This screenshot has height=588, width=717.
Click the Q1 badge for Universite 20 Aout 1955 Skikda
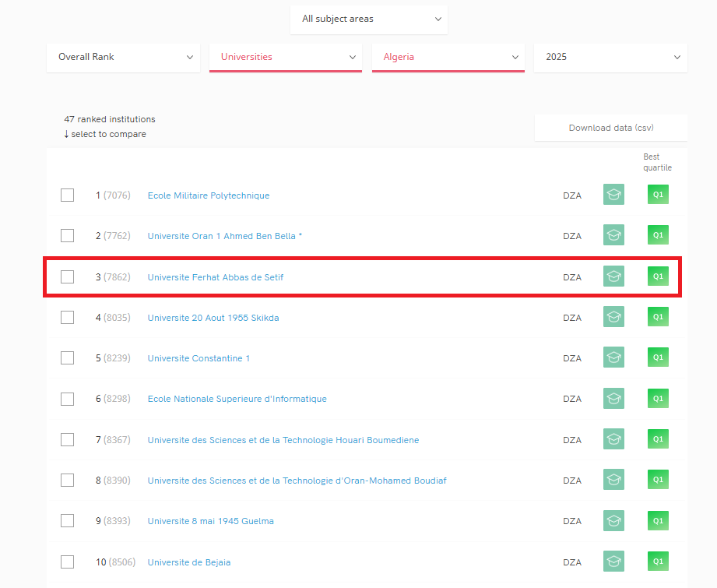658,317
